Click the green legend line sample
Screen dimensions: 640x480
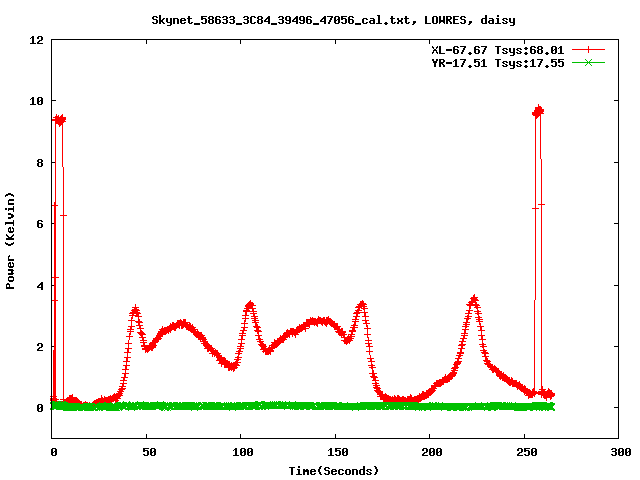tap(588, 62)
